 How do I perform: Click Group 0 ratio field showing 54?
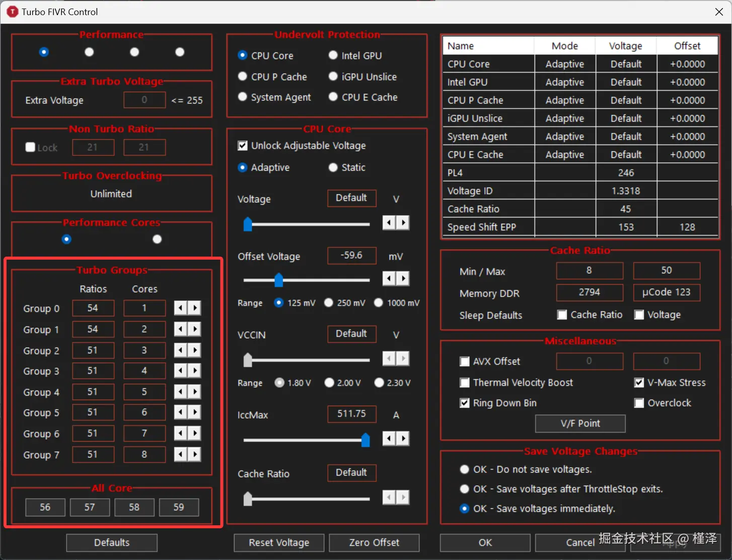(x=93, y=308)
